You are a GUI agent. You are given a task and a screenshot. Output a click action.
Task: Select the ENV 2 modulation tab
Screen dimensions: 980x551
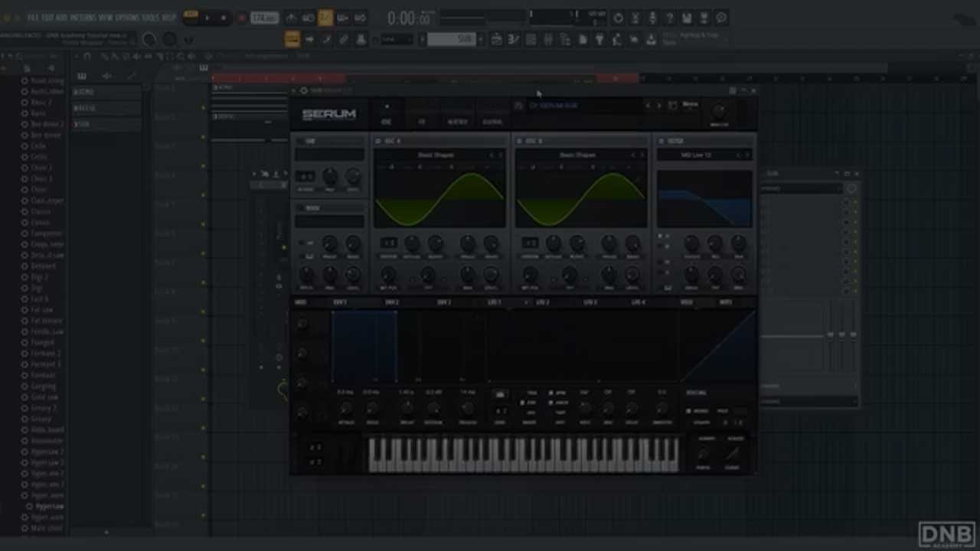tap(392, 302)
